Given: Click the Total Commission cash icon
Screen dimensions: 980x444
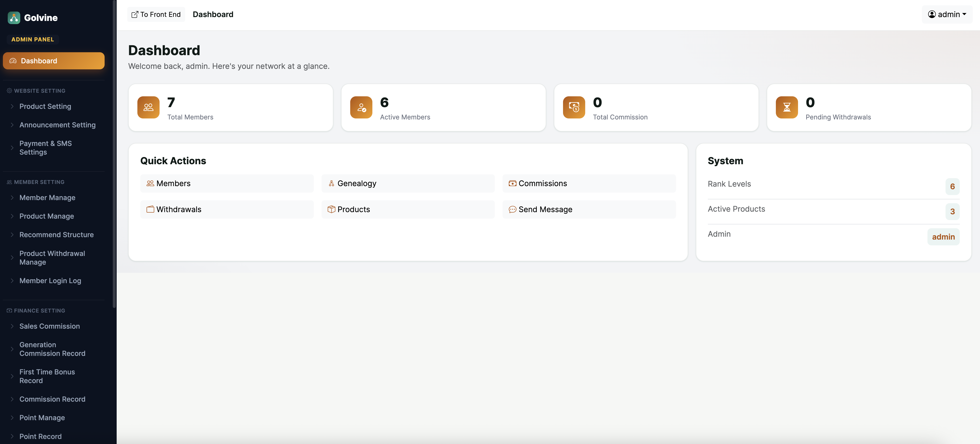Looking at the screenshot, I should tap(574, 107).
